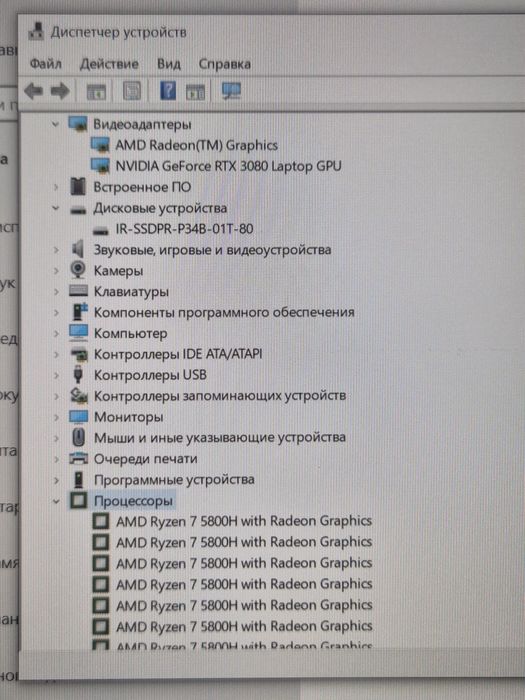
Task: Expand Мыши и иные указывающие устройства arrow
Action: 56,438
